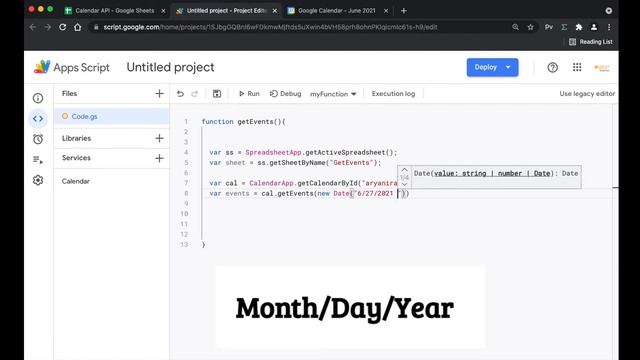Open the account avatar in Apps Script

[602, 68]
